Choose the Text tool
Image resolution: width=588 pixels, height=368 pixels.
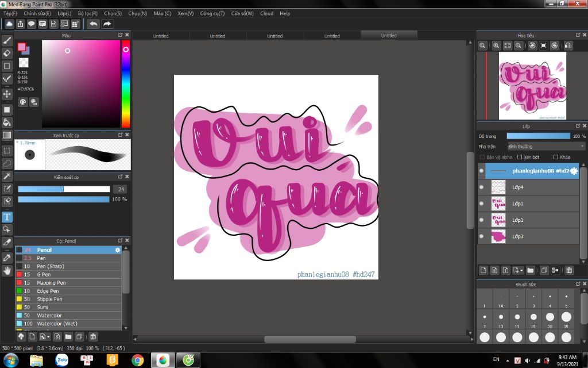coord(7,217)
